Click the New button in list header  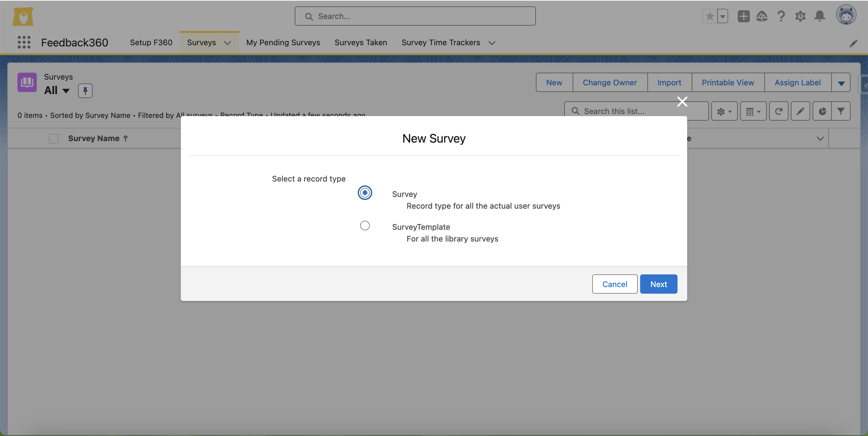554,83
